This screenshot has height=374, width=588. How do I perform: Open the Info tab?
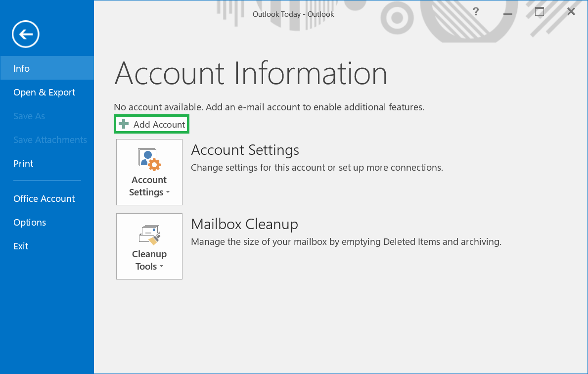point(47,68)
